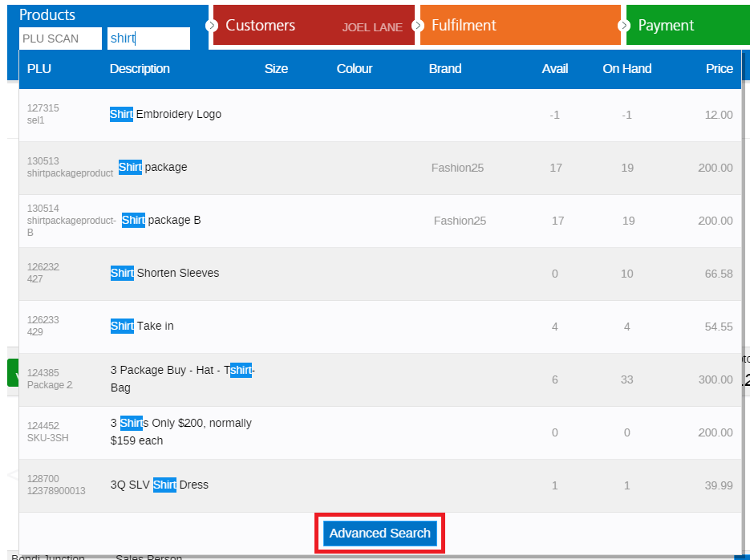The image size is (750, 560).
Task: Click the Price column header
Action: point(720,69)
